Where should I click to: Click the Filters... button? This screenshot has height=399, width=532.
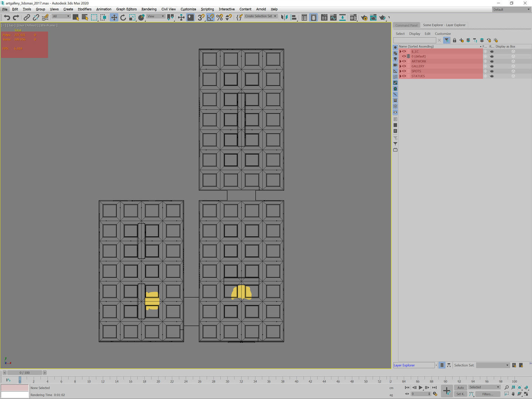(488, 394)
